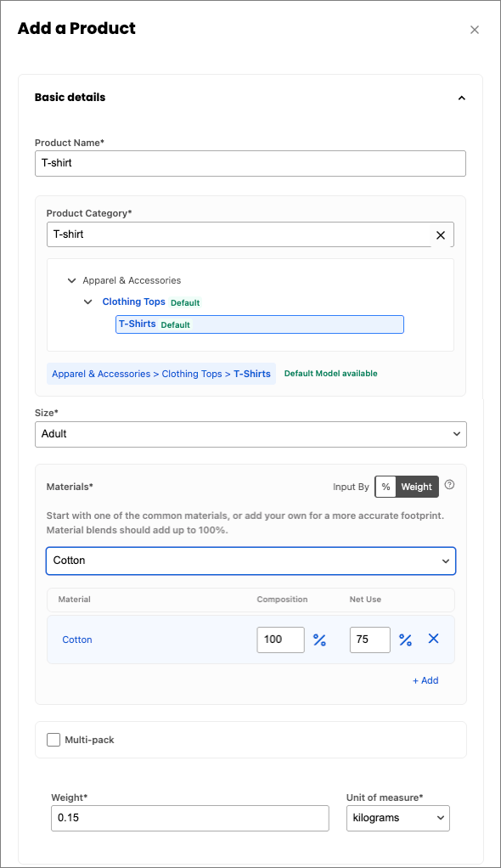
Task: Collapse the Basic details section
Action: tap(462, 98)
